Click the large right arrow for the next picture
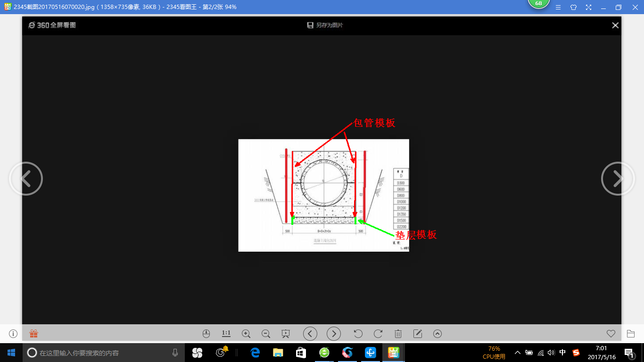Screen dimensions: 644x362 point(618,179)
